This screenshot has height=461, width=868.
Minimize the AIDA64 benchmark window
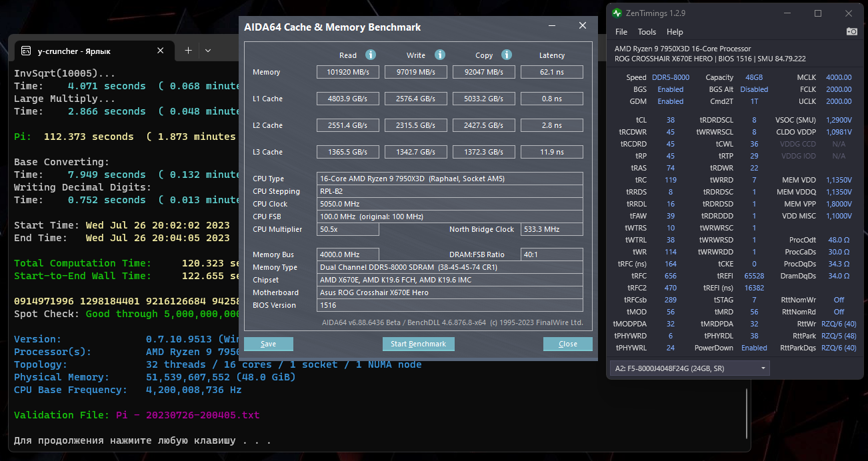pyautogui.click(x=553, y=26)
